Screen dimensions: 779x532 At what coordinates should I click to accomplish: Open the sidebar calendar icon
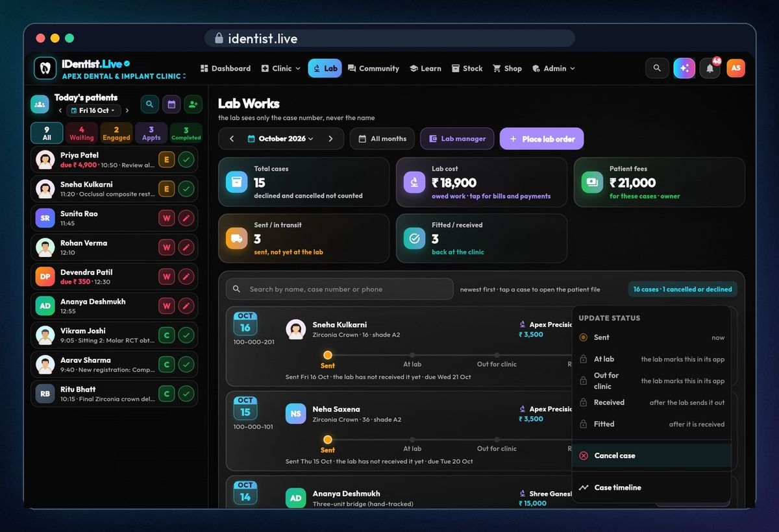(171, 104)
